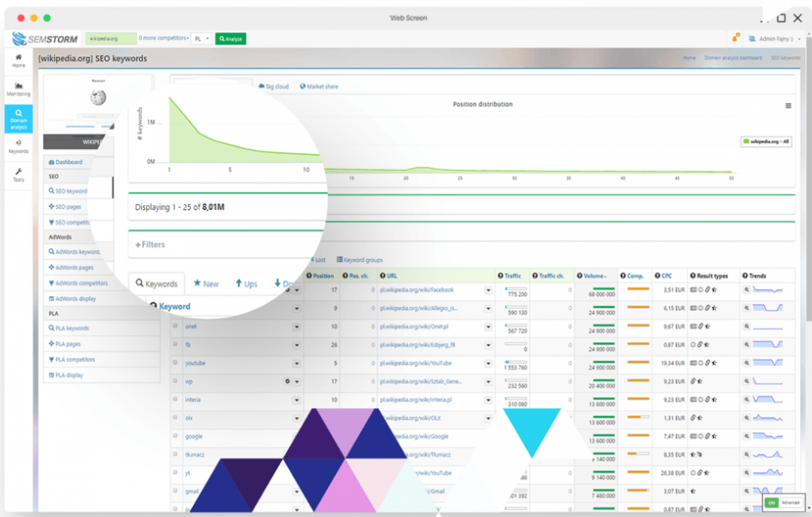Tick the checkbox next to 'youtube' keyword
The height and width of the screenshot is (517, 812).
pyautogui.click(x=176, y=363)
